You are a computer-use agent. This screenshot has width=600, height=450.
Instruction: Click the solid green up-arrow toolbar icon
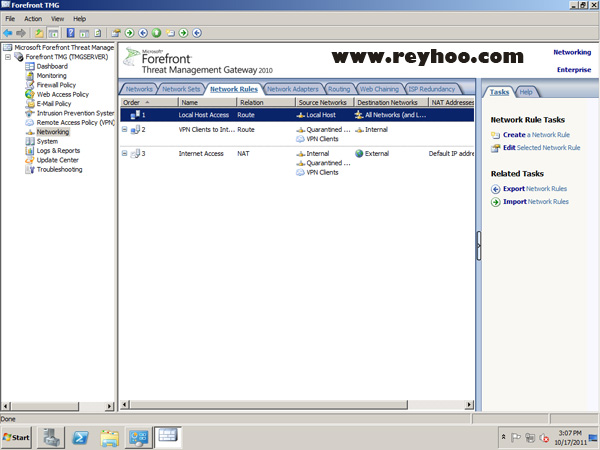[x=156, y=33]
